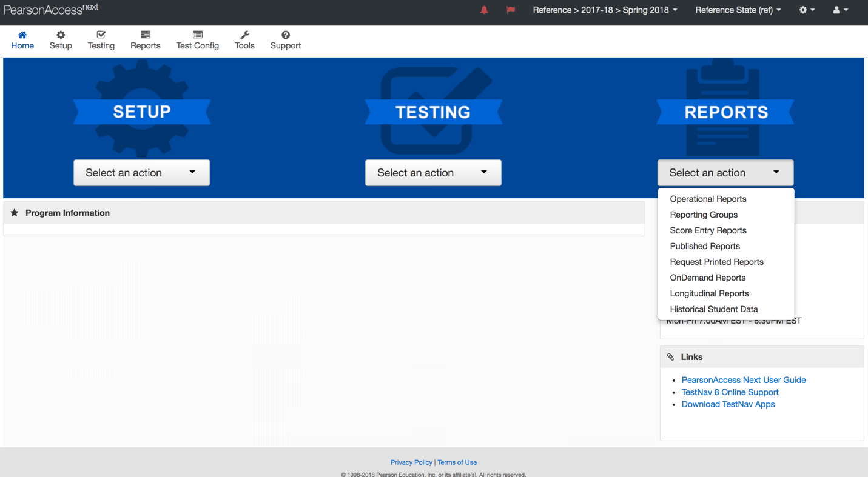The image size is (868, 477).
Task: Open the Reference State (ref) dropdown
Action: pos(738,10)
